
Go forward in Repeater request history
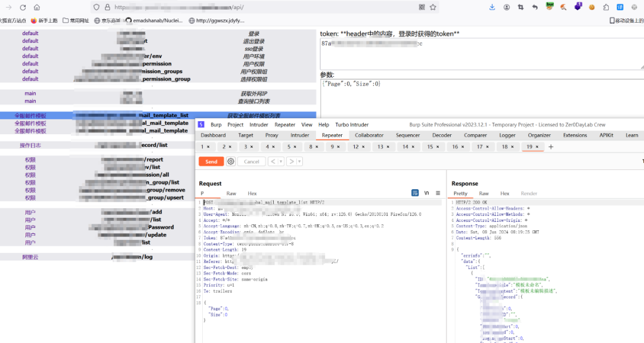(291, 162)
